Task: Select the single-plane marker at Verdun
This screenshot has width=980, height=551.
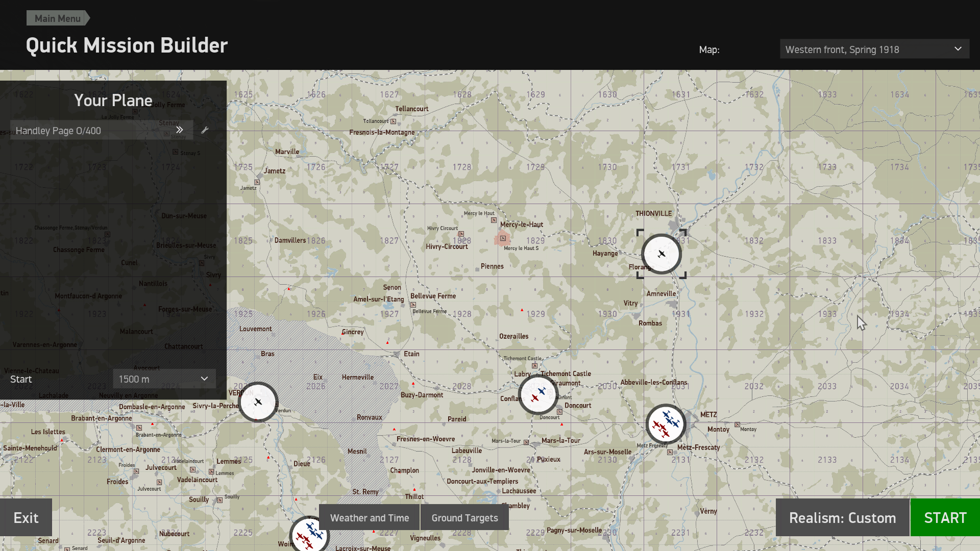Action: pyautogui.click(x=258, y=402)
